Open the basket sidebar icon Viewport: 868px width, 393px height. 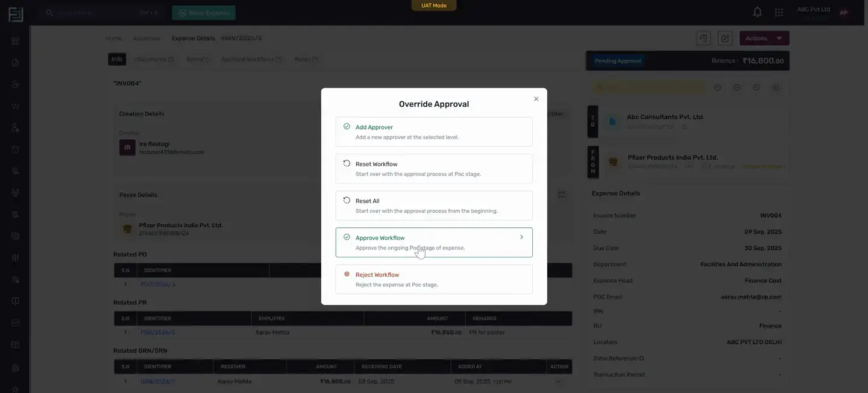pos(15,149)
